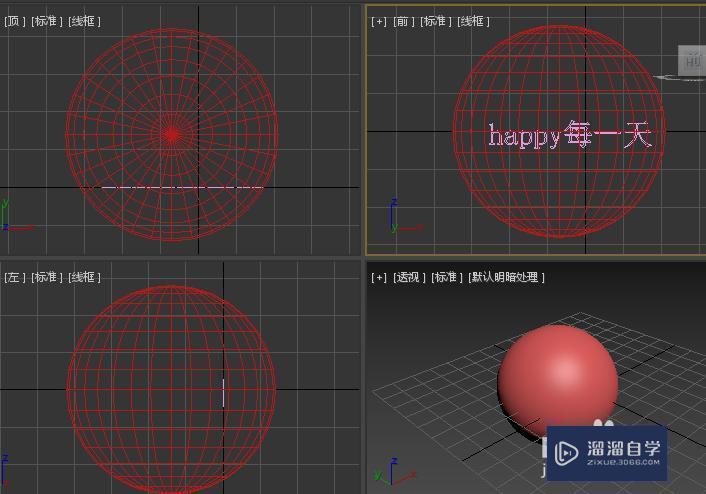
Task: Select the short text line in Left viewport
Action: [x=223, y=393]
